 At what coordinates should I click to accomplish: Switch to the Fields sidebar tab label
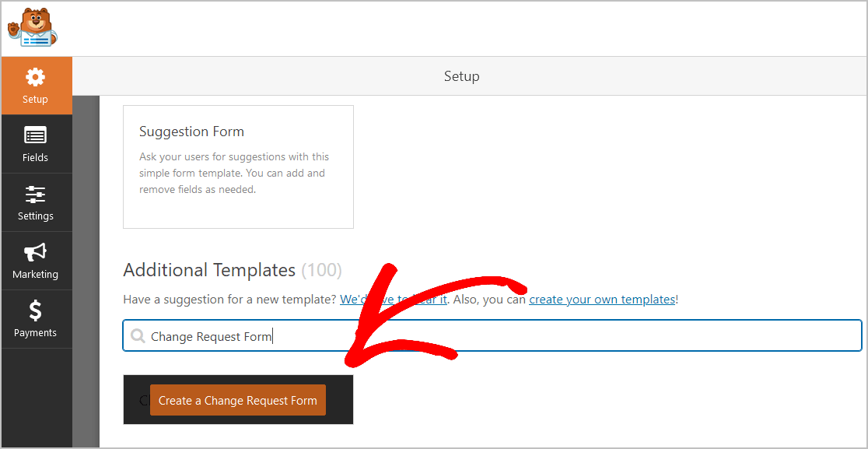click(x=36, y=158)
